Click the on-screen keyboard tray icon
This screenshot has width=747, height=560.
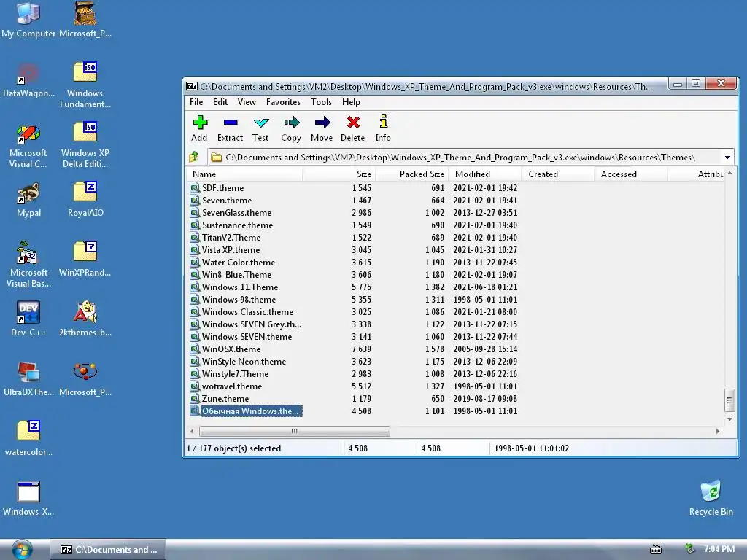656,550
